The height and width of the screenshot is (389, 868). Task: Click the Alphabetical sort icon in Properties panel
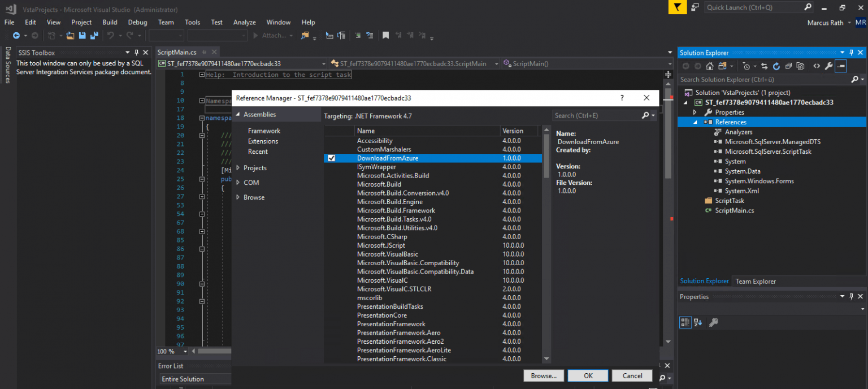(x=698, y=322)
